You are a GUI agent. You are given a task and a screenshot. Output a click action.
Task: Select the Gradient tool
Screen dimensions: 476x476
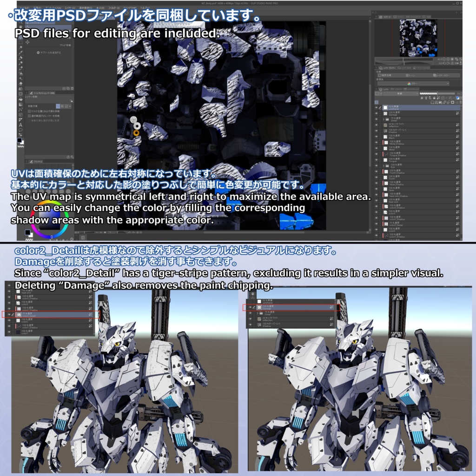[20, 104]
